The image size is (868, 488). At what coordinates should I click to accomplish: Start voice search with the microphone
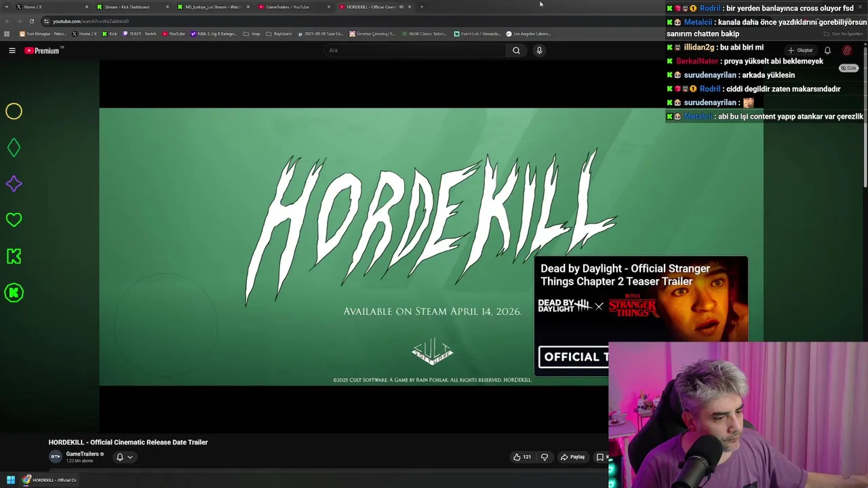pyautogui.click(x=539, y=50)
